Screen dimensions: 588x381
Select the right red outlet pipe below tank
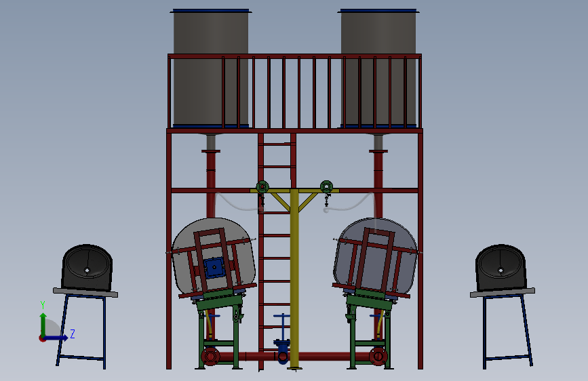point(378,184)
